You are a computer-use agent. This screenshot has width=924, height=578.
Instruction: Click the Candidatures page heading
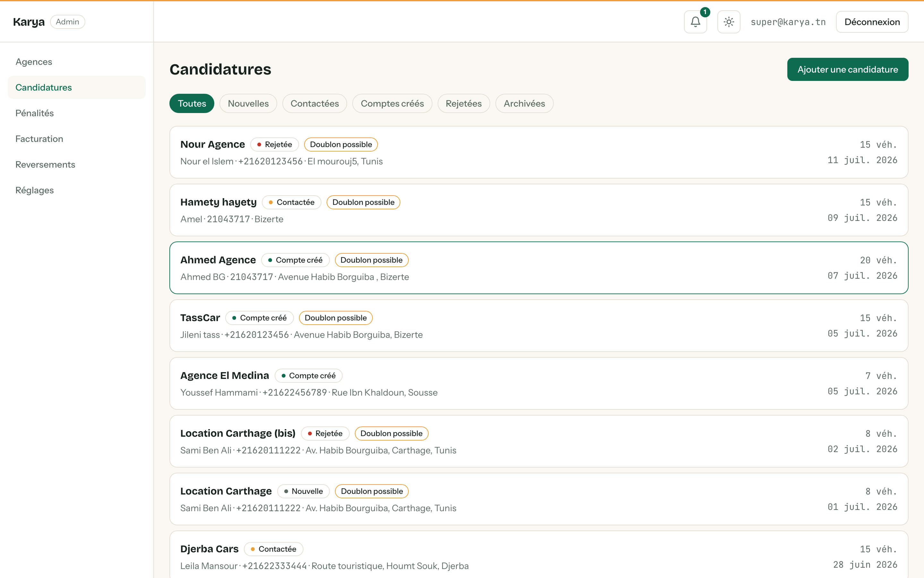(x=220, y=69)
